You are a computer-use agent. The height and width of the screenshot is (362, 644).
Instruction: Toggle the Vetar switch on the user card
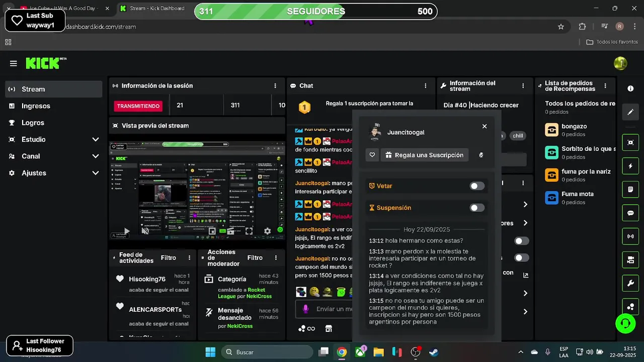tap(477, 186)
